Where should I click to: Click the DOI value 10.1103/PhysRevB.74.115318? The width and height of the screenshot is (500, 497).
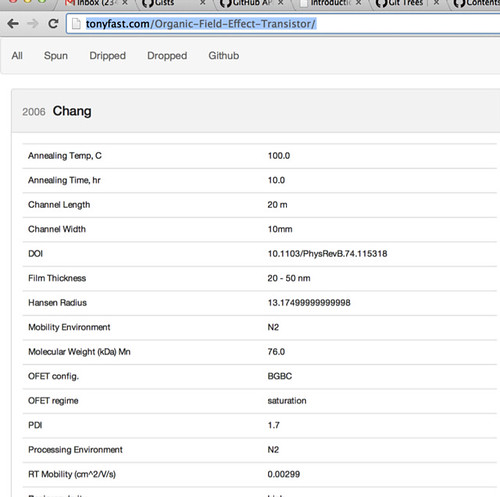[327, 254]
